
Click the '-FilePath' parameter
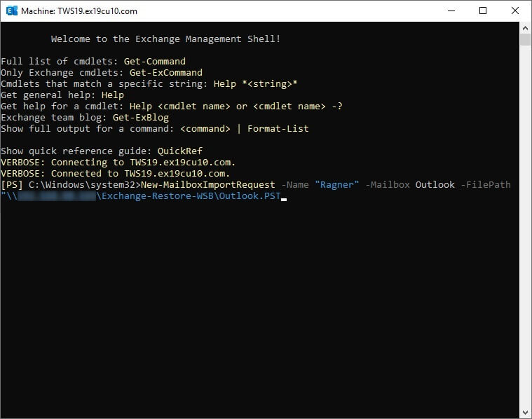(x=486, y=184)
